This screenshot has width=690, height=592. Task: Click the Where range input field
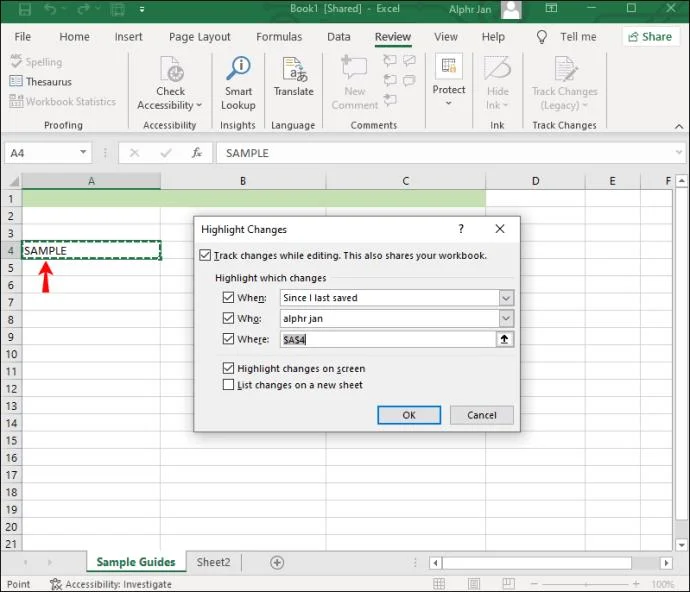(388, 339)
